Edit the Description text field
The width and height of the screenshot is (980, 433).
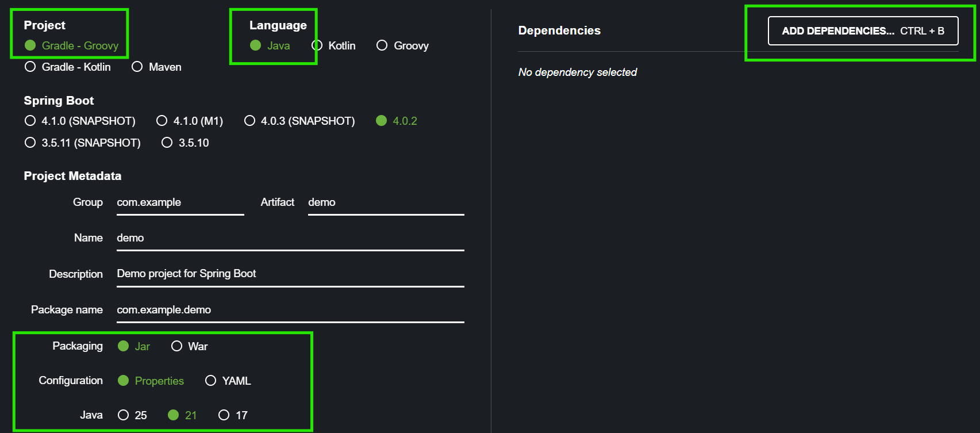290,274
